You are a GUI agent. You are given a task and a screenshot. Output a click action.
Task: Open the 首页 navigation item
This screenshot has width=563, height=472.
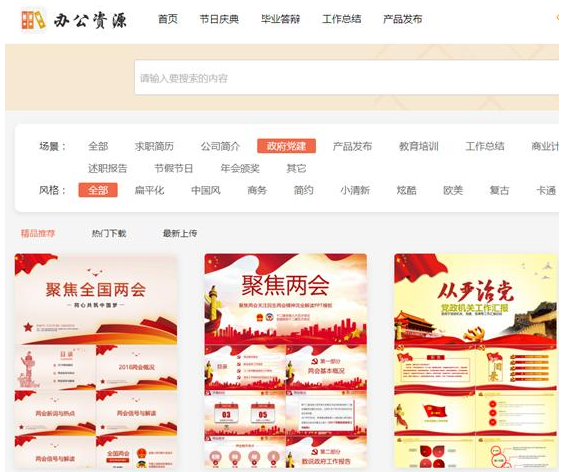tap(168, 19)
